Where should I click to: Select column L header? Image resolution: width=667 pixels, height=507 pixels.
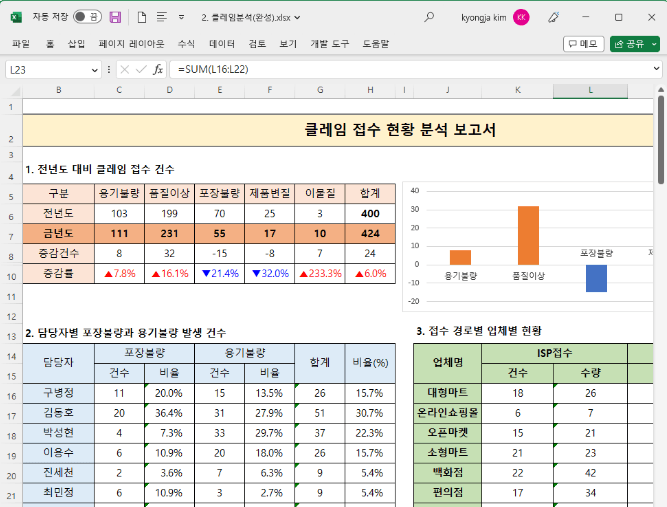pos(591,90)
